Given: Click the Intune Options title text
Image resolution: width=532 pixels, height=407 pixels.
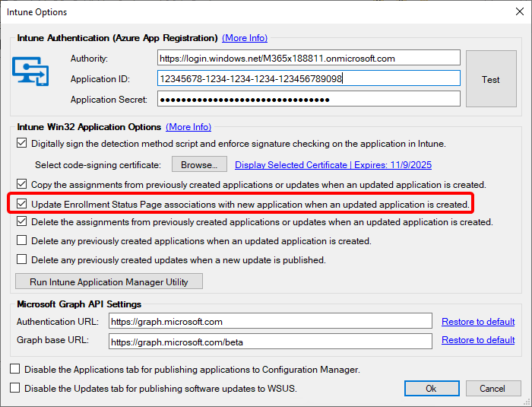Looking at the screenshot, I should coord(36,12).
